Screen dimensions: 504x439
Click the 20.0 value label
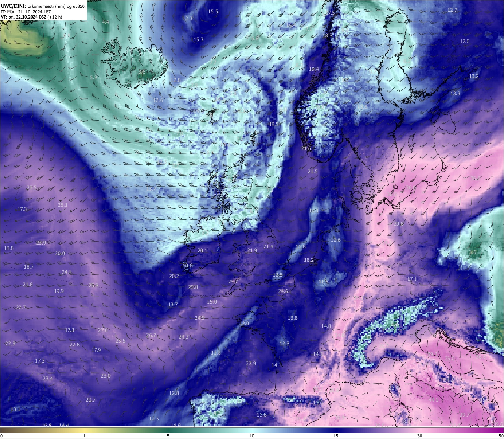[60, 253]
